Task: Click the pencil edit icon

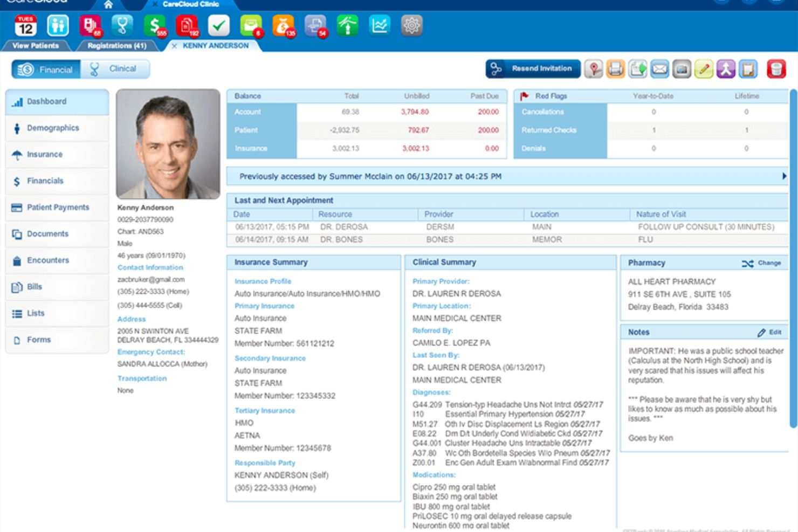Action: point(704,69)
